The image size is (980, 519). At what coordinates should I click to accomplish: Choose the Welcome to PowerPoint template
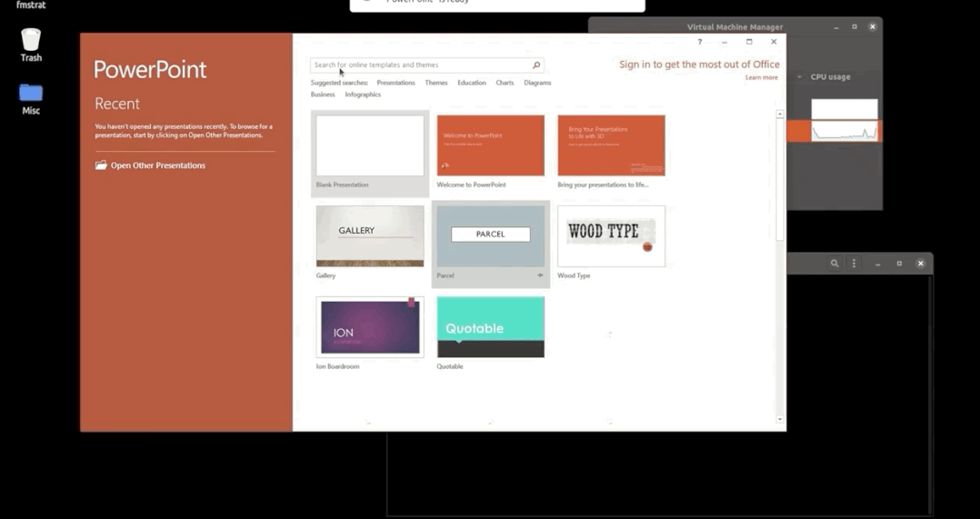[x=491, y=145]
